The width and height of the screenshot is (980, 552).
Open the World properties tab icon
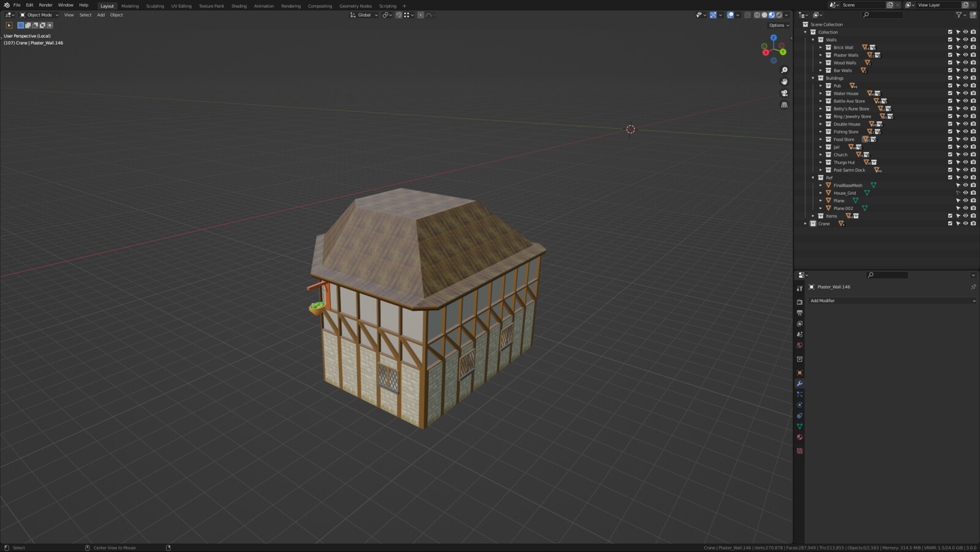tap(799, 345)
